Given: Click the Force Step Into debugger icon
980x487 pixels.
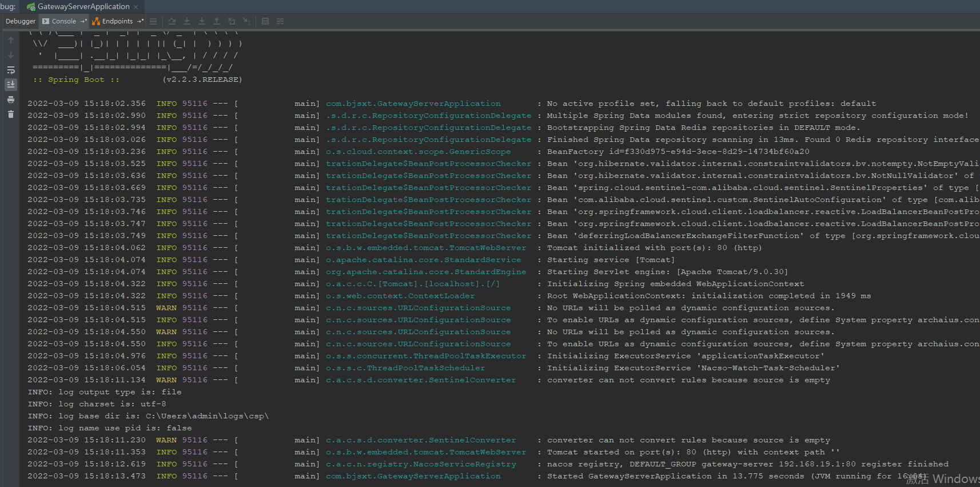Looking at the screenshot, I should tap(202, 21).
